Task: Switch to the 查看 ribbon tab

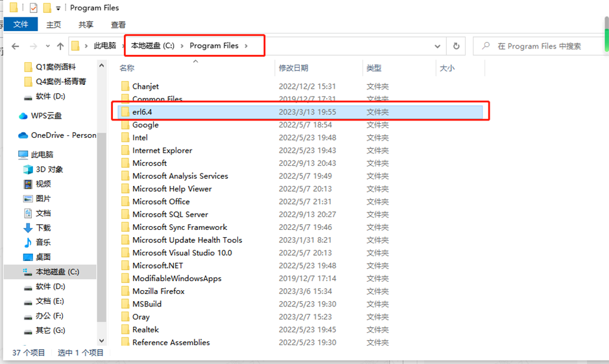Action: [118, 25]
